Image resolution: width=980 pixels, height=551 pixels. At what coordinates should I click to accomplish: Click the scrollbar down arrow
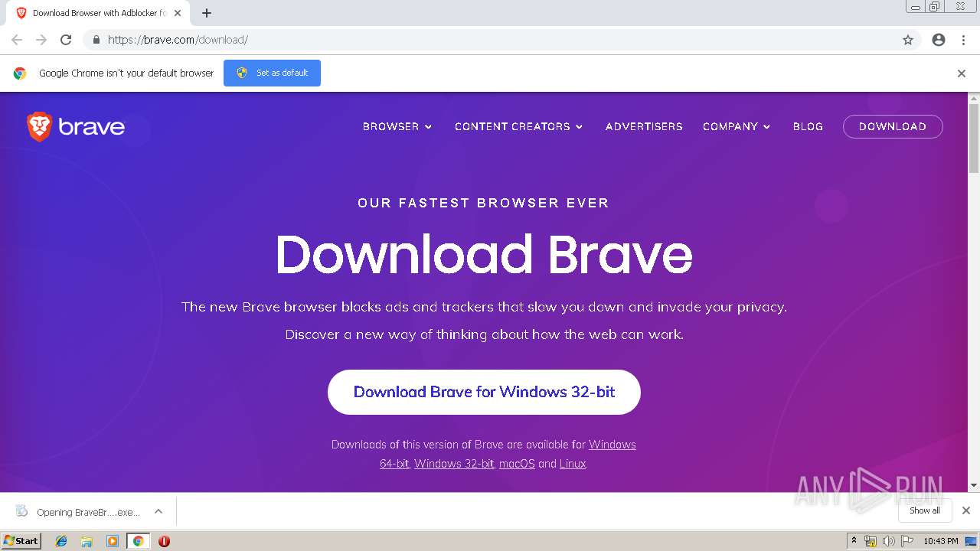click(974, 485)
